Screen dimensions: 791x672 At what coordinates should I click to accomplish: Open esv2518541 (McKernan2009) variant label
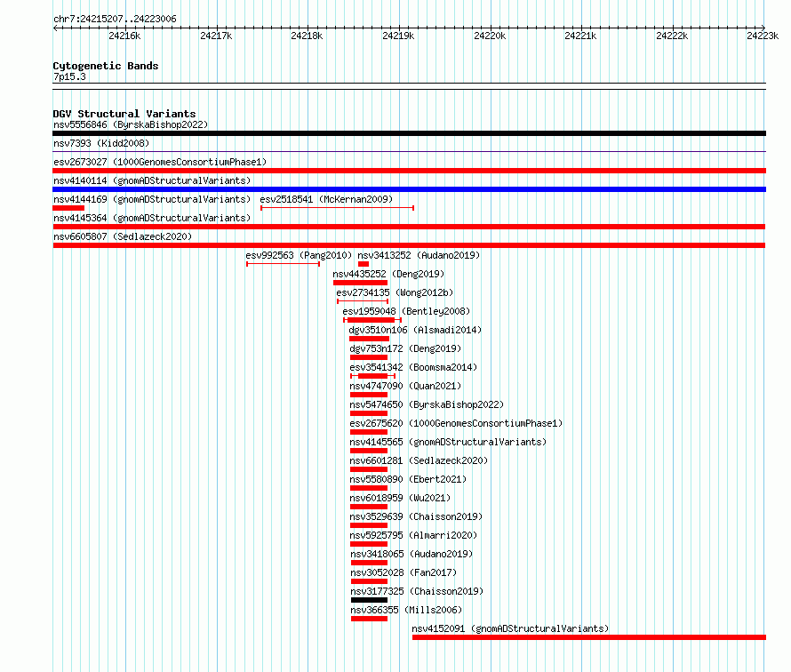326,199
